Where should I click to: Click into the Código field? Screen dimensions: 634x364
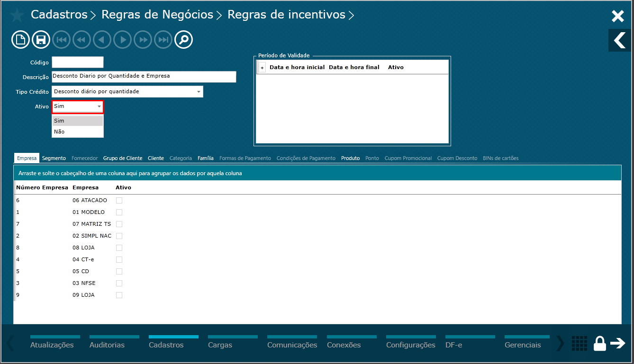(x=78, y=62)
